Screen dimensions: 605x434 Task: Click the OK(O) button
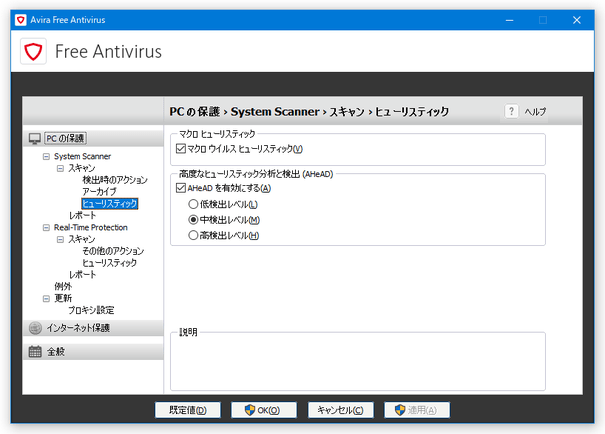264,410
